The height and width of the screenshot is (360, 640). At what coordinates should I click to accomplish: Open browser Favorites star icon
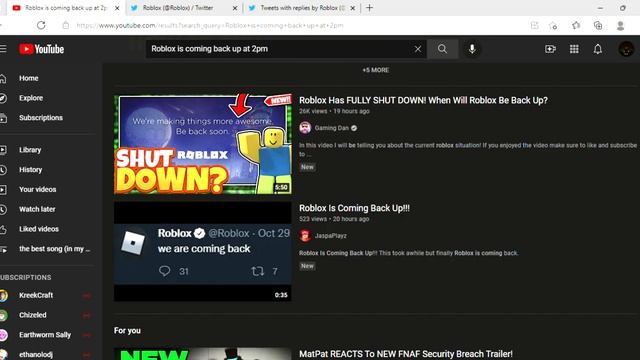(576, 25)
